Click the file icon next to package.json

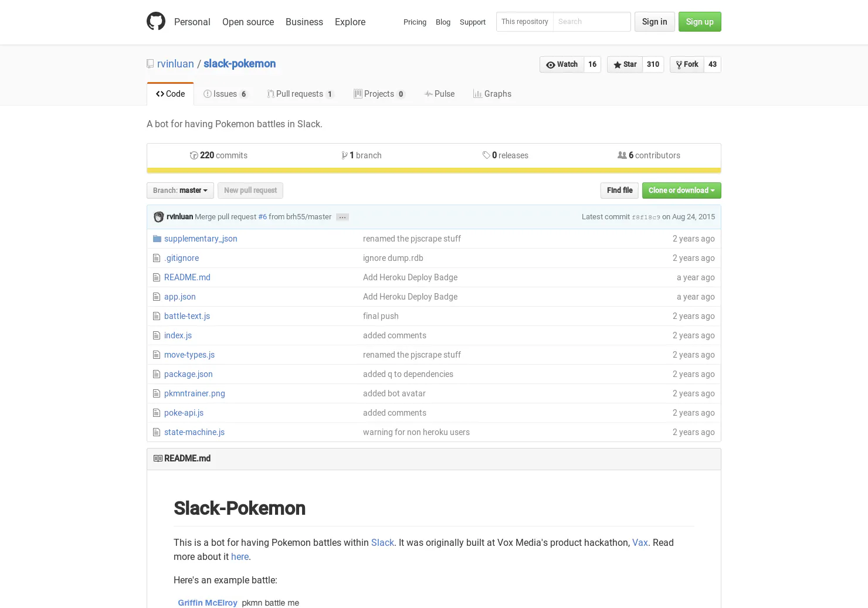pyautogui.click(x=157, y=374)
